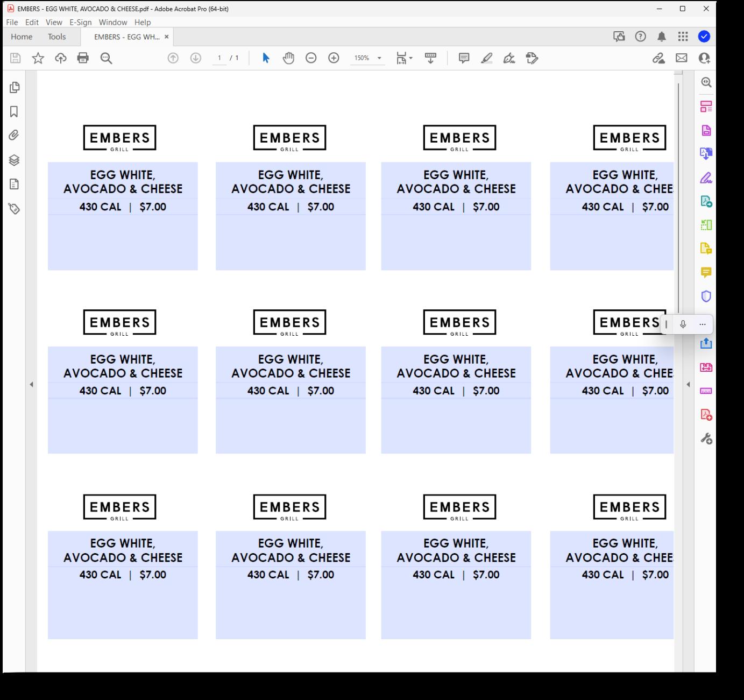The height and width of the screenshot is (700, 744).
Task: Open the Help menu
Action: (x=143, y=22)
